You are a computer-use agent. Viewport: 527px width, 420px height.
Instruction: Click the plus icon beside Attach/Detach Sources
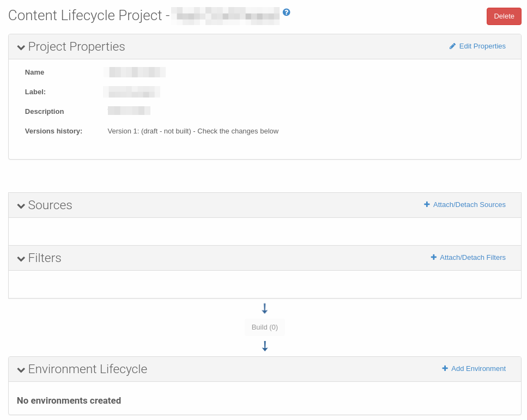pos(427,204)
